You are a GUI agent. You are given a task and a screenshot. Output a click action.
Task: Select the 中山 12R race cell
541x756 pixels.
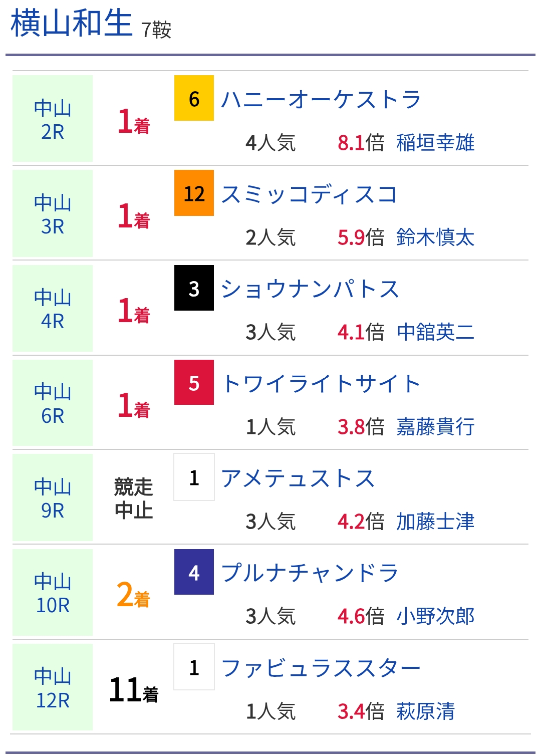[x=53, y=687]
